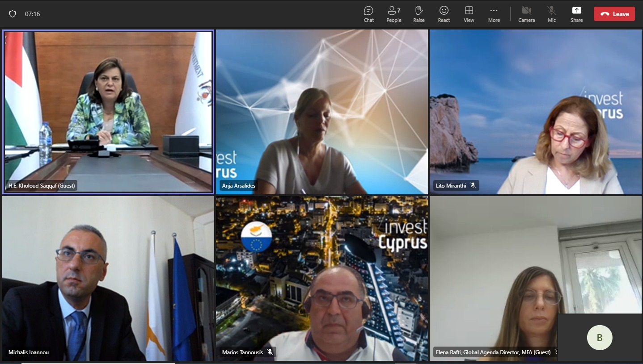
Task: Click the Michalis Ioannou name label
Action: (x=29, y=352)
